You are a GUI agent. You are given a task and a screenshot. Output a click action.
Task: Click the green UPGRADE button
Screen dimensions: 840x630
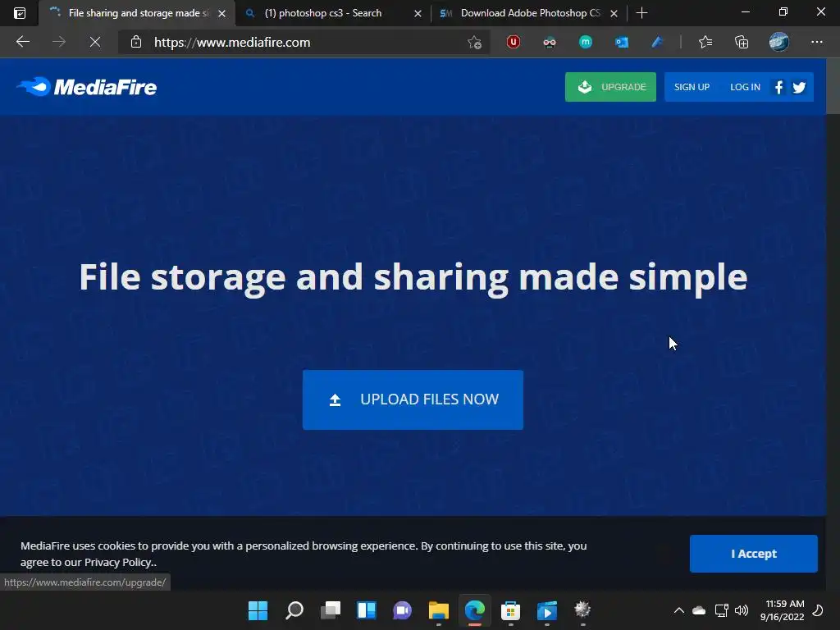(x=610, y=87)
